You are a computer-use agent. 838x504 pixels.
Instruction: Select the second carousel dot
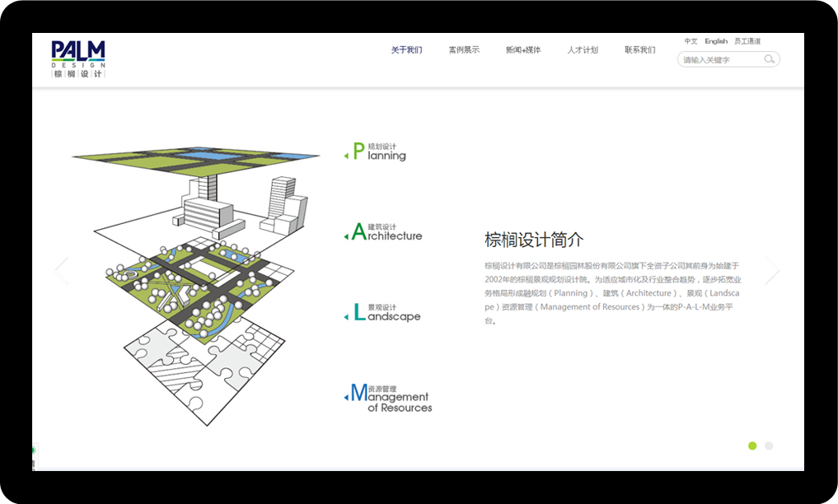(x=768, y=446)
